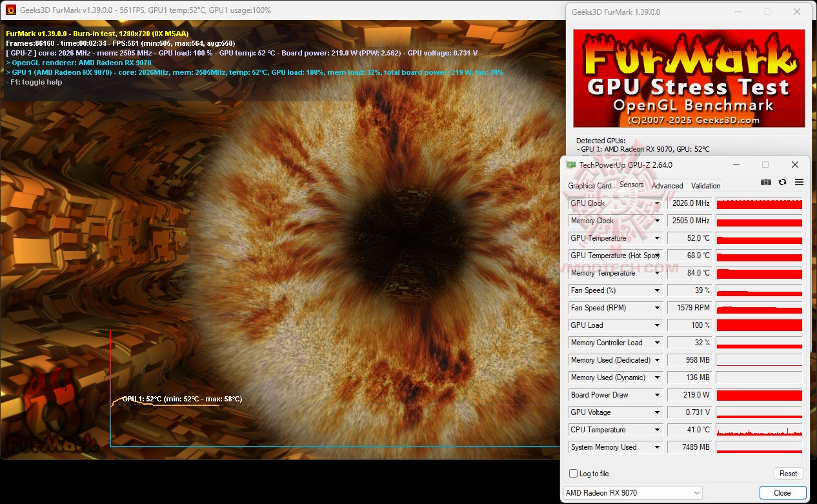Open the AMD Radeon RX 9070 GPU selector
Viewport: 817px width, 504px height.
click(x=633, y=493)
